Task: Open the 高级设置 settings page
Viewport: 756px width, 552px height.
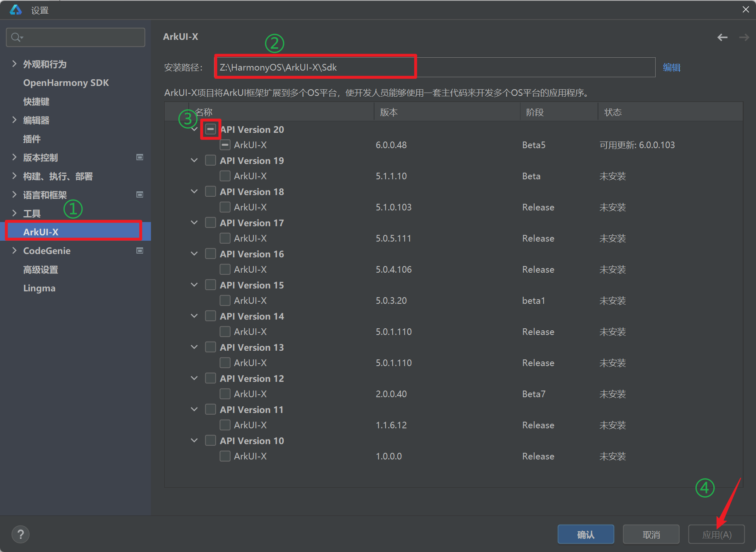Action: point(41,269)
